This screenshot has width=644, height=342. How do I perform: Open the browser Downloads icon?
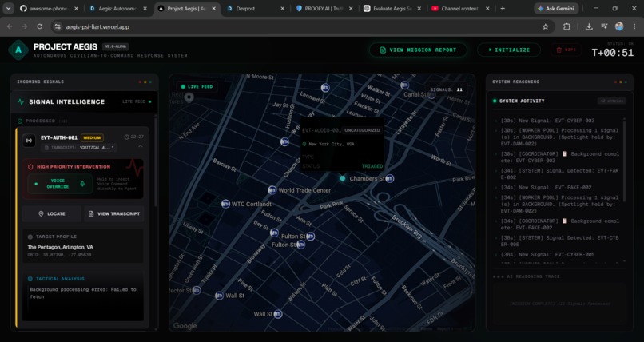[589, 26]
